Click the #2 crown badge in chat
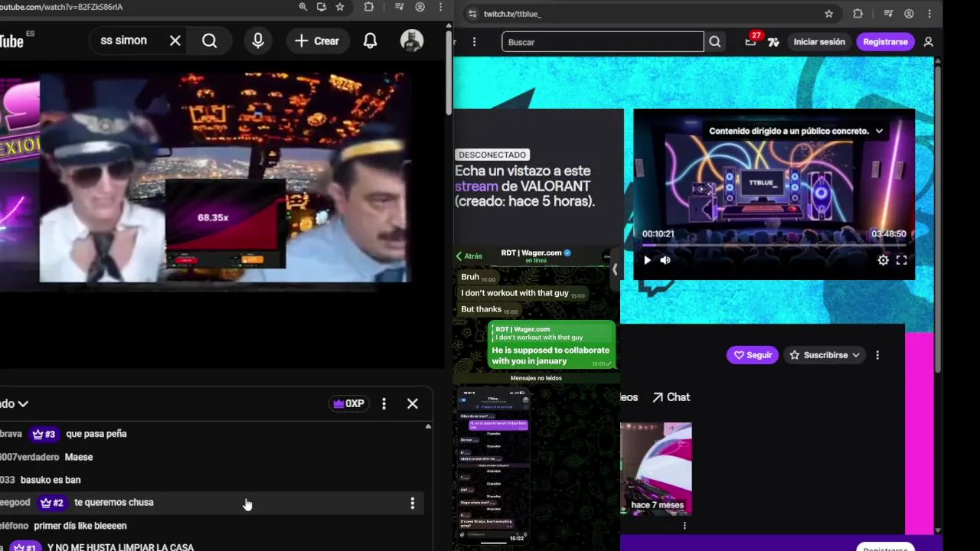This screenshot has height=551, width=980. 51,503
